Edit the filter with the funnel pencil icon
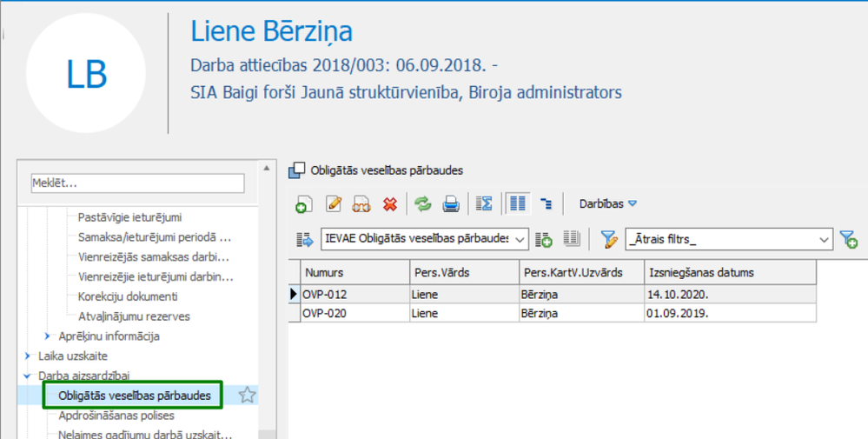The width and height of the screenshot is (868, 439). pyautogui.click(x=609, y=240)
